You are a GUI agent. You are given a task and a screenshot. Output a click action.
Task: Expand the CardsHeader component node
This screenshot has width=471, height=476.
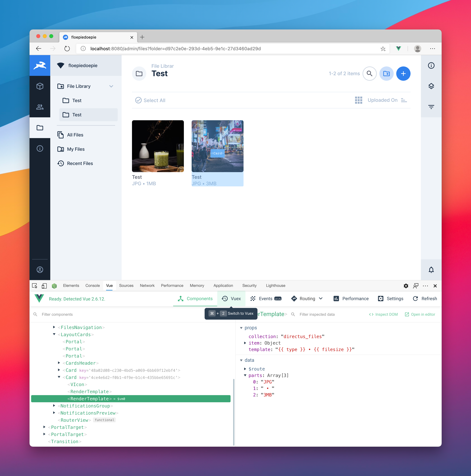coord(59,363)
